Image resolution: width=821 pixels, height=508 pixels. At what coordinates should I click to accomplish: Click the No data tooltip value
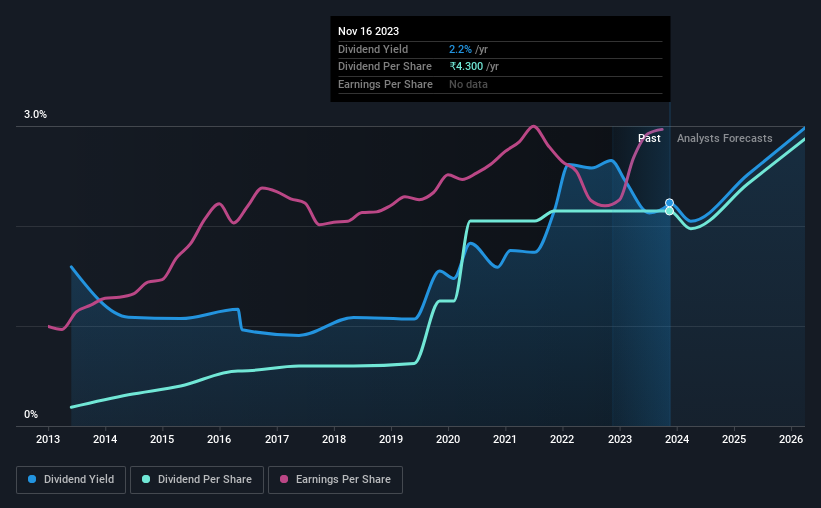468,84
